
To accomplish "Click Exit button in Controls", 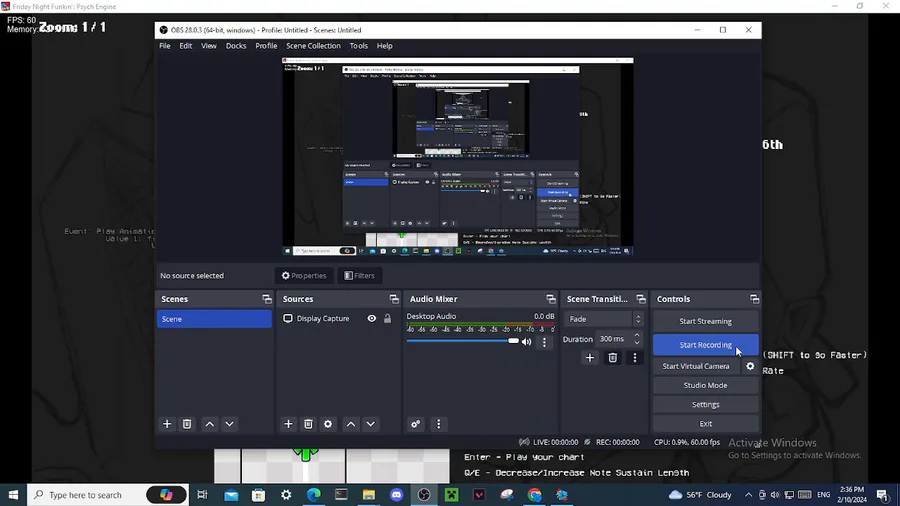I will (x=705, y=424).
